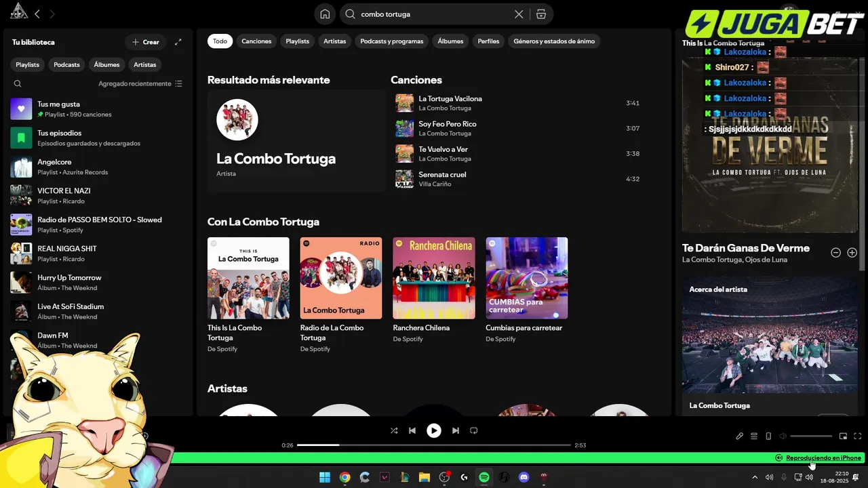Viewport: 868px width, 488px height.
Task: Open connect to device icon
Action: [x=768, y=436]
